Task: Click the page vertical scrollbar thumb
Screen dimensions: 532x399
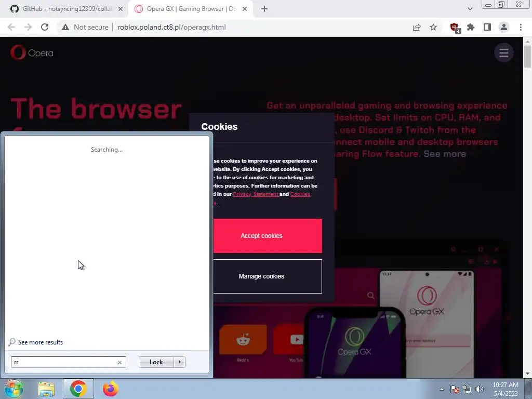Action: click(527, 56)
